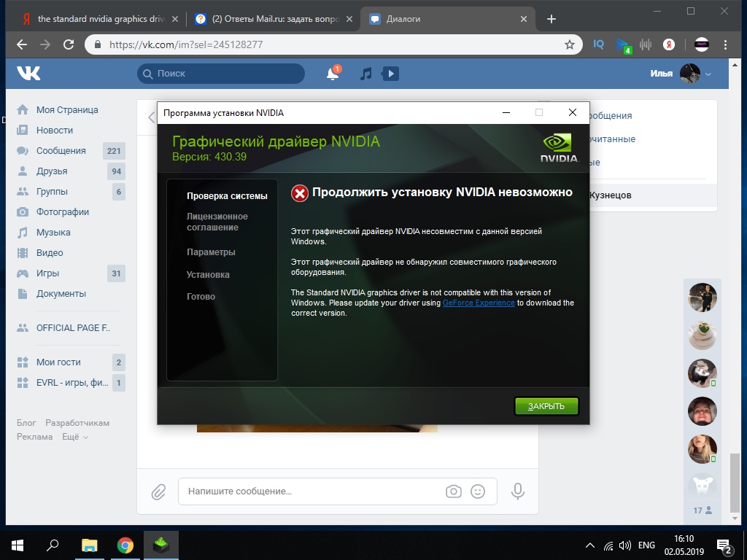
Task: Open a new browser tab
Action: pos(551,19)
